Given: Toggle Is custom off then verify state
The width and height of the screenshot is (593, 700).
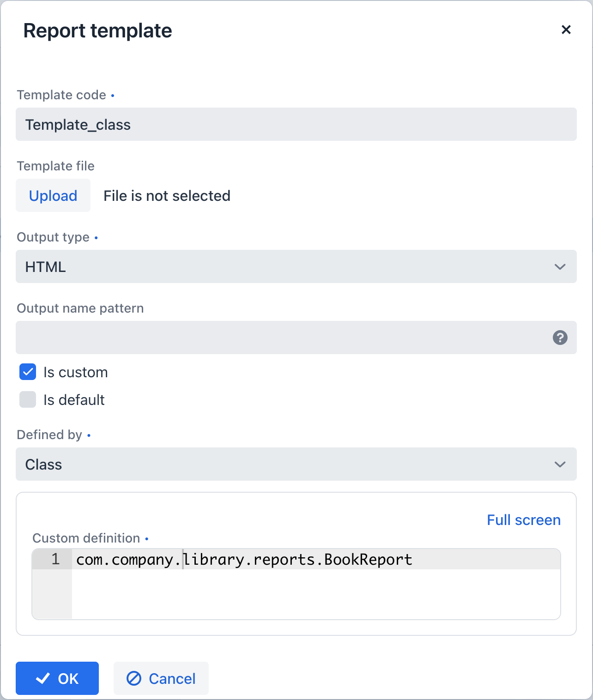Looking at the screenshot, I should pyautogui.click(x=27, y=372).
